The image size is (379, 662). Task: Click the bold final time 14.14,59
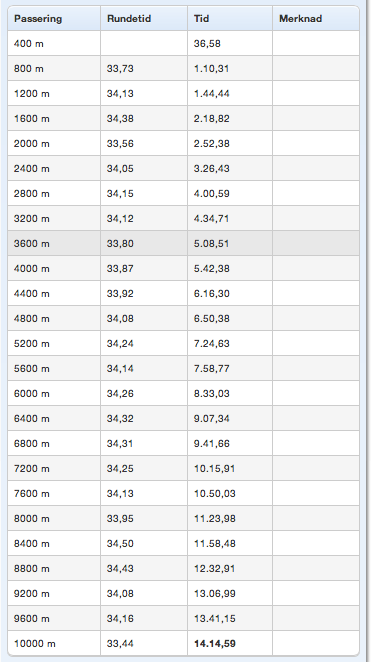coord(214,643)
